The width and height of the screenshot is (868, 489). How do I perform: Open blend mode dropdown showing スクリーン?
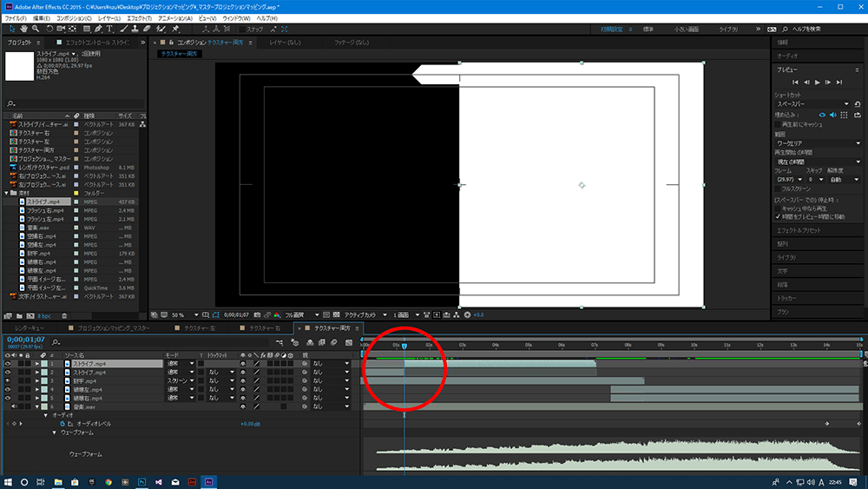177,380
